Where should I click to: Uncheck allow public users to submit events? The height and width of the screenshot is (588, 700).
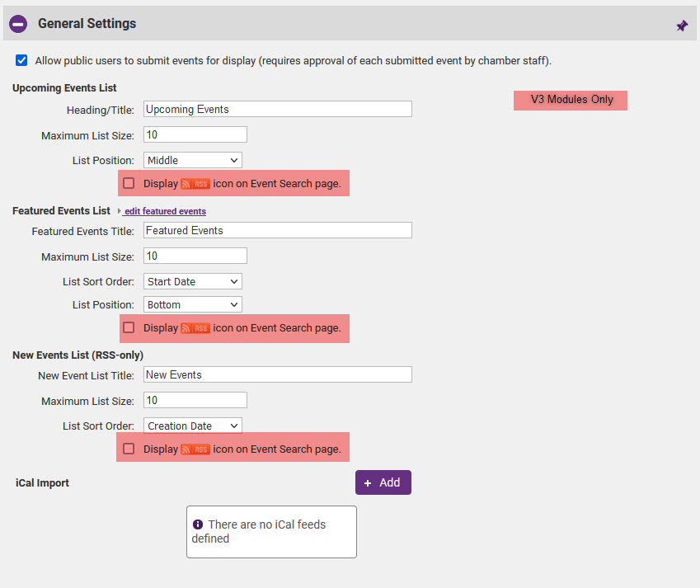pyautogui.click(x=21, y=61)
